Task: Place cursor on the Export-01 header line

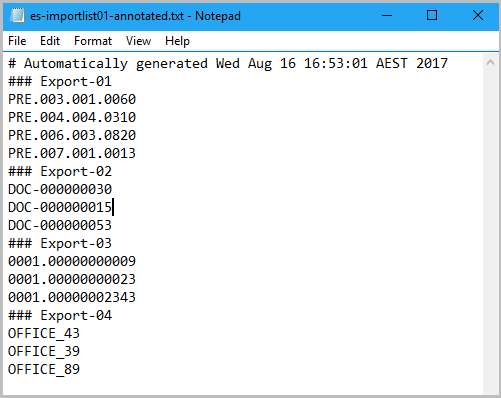Action: [60, 82]
